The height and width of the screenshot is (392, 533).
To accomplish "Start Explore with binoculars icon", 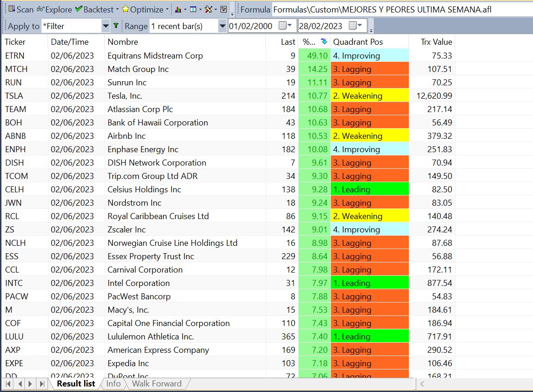I will (54, 10).
